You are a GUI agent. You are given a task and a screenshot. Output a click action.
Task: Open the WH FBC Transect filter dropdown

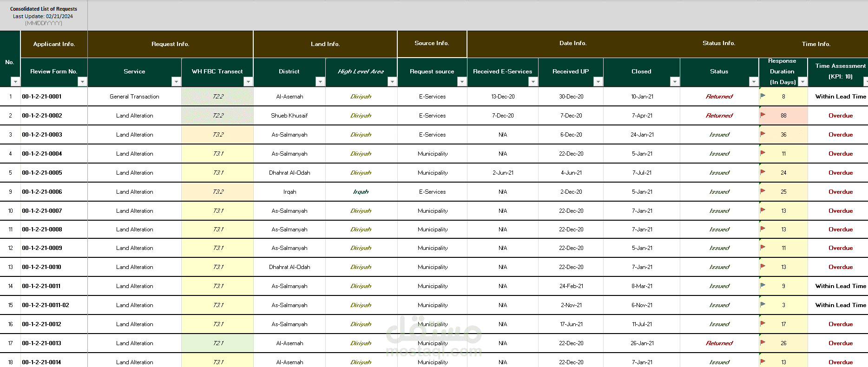pyautogui.click(x=248, y=82)
